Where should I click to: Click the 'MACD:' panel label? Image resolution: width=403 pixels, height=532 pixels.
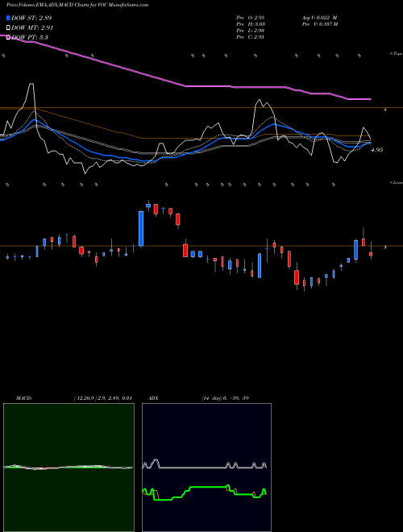24,398
